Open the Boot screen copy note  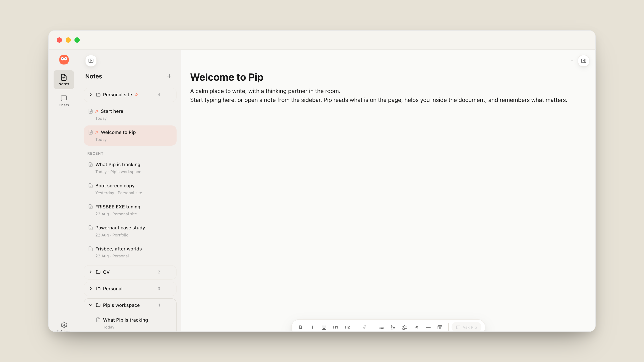pos(130,189)
